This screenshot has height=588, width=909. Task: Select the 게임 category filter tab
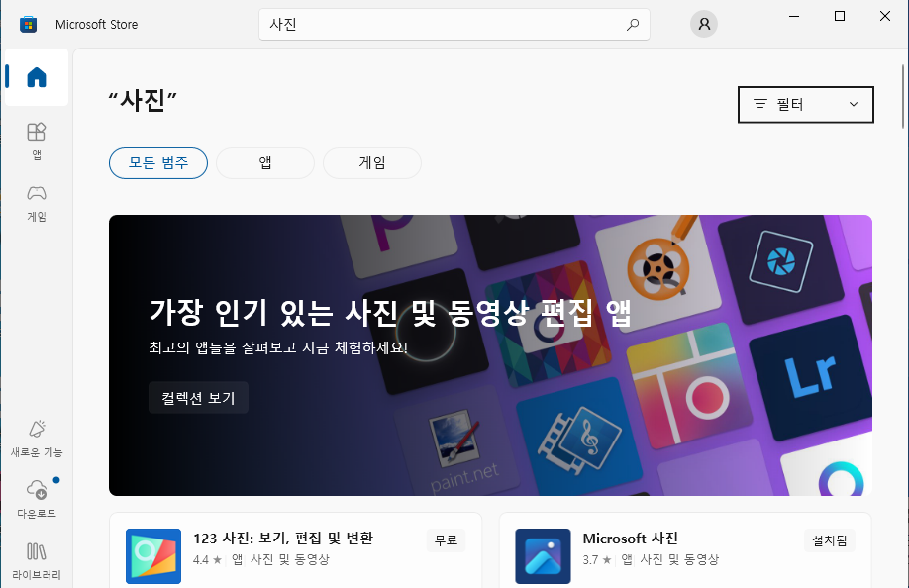(372, 163)
